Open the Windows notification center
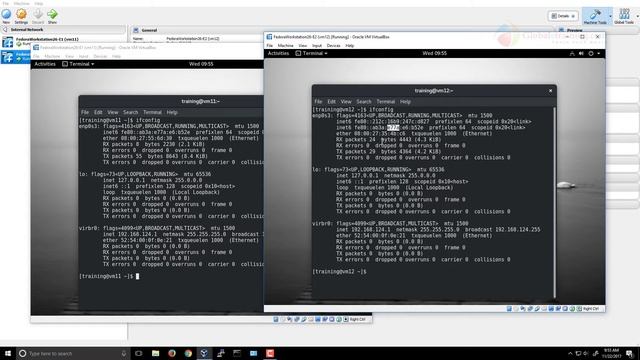Image resolution: width=640 pixels, height=360 pixels. [630, 353]
